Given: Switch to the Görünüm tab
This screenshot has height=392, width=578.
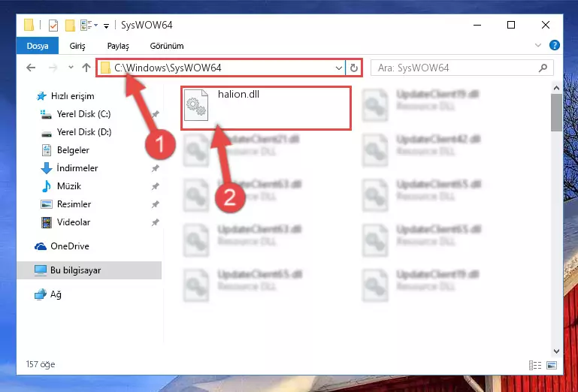Looking at the screenshot, I should [x=167, y=46].
